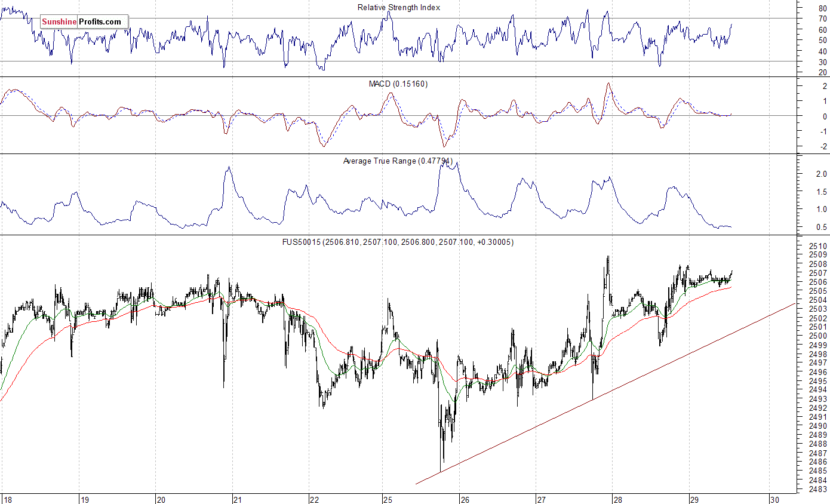This screenshot has height=504, width=830.
Task: Click the Average True Range (0.47794) title
Action: pos(398,161)
